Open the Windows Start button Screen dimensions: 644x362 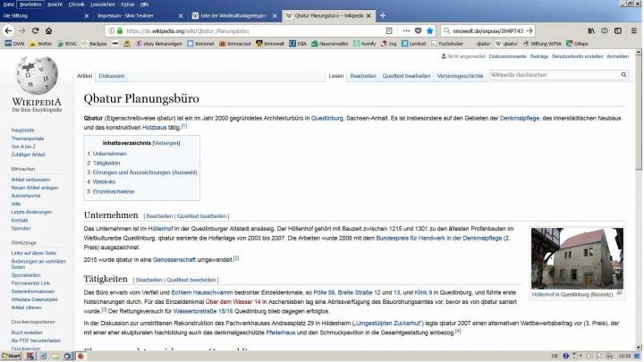tap(12, 355)
